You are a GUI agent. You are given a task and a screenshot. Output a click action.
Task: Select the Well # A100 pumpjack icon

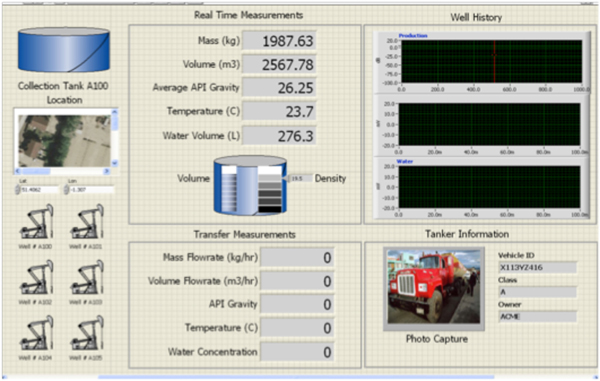click(x=37, y=222)
